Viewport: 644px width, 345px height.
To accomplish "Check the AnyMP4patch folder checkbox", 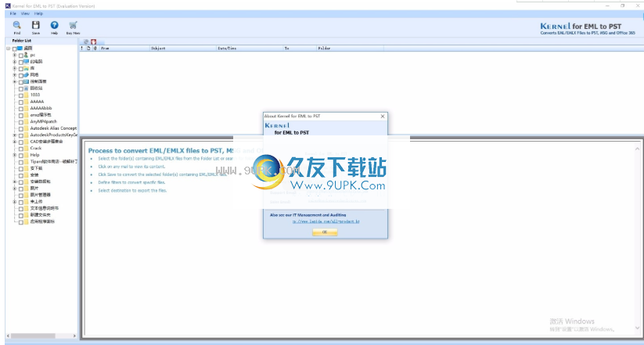I will coord(21,122).
